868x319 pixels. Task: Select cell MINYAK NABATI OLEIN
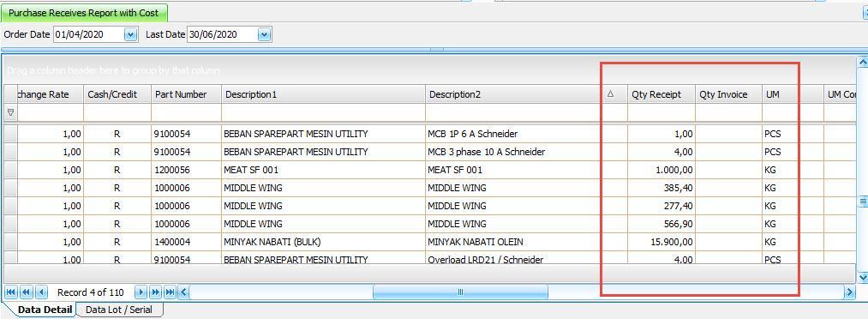click(x=514, y=242)
